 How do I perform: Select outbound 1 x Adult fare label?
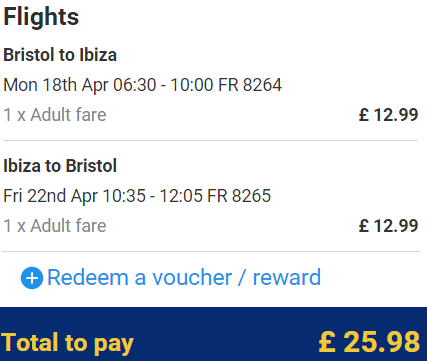55,115
